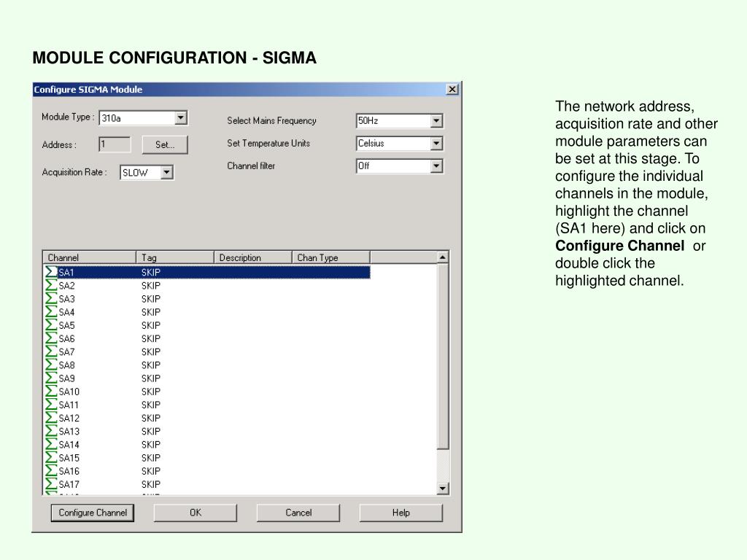This screenshot has height=560, width=747.
Task: Select the SA8 channel row
Action: [207, 365]
